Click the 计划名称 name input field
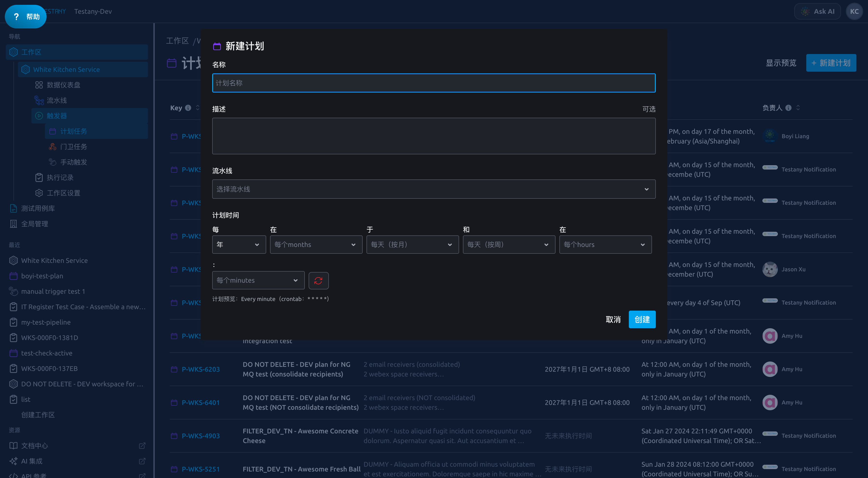 (434, 83)
